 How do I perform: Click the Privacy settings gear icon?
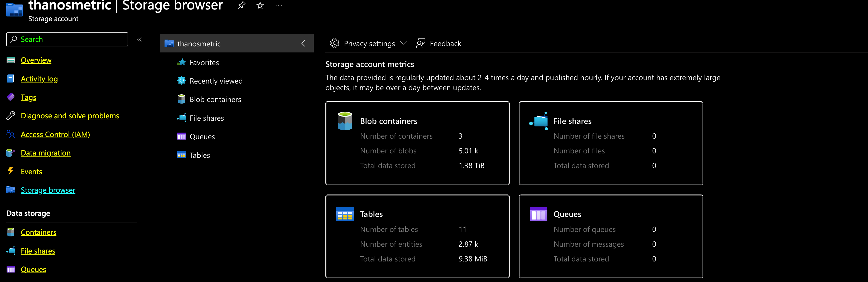(x=335, y=43)
